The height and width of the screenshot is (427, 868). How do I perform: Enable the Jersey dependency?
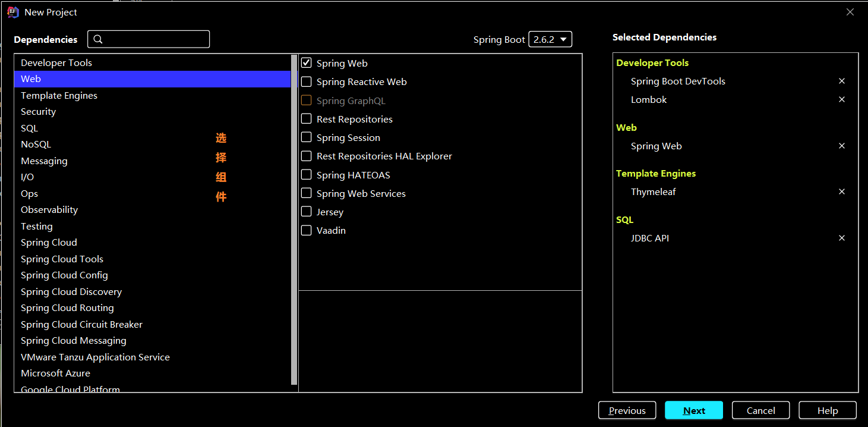307,212
